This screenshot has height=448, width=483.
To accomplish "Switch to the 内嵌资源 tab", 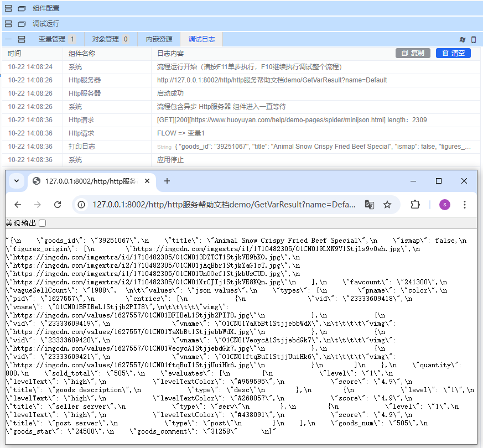I will (x=159, y=39).
